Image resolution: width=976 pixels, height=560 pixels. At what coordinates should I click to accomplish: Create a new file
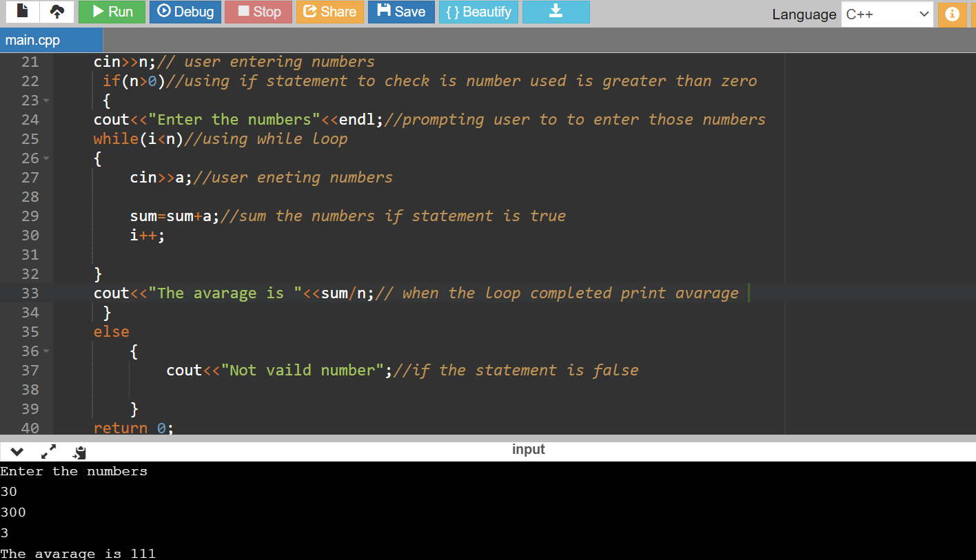tap(21, 12)
